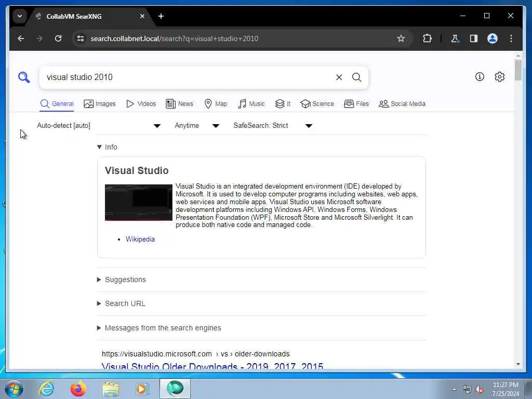
Task: Submit search with magnifier button
Action: pyautogui.click(x=356, y=77)
